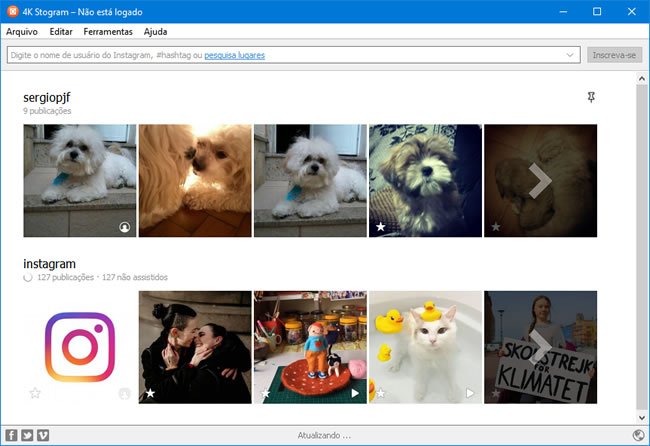The image size is (650, 446).
Task: Click the loading spinner beside instagram posts
Action: pyautogui.click(x=28, y=277)
